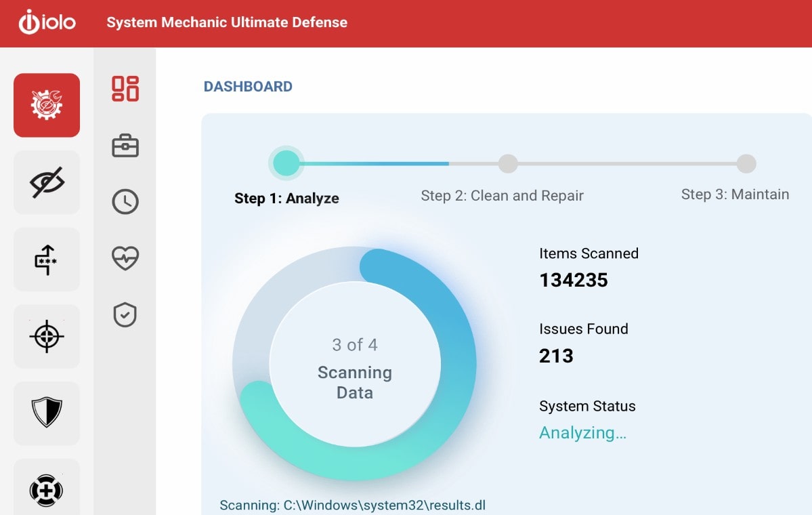This screenshot has width=812, height=515.
Task: Open the crosshair target module
Action: tap(47, 336)
